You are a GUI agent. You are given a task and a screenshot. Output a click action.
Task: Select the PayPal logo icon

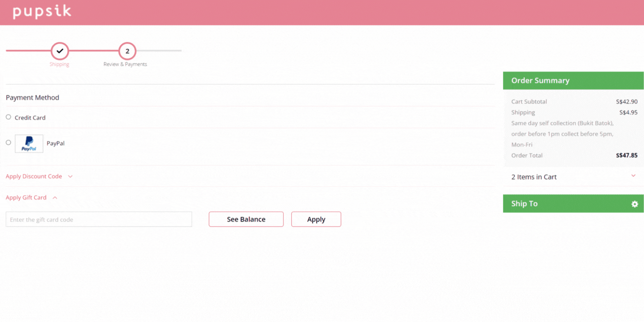click(29, 143)
